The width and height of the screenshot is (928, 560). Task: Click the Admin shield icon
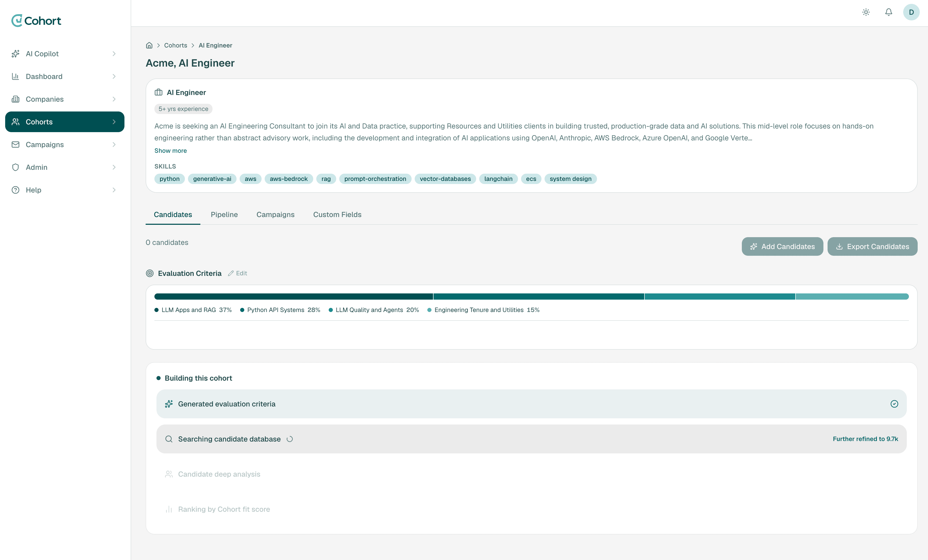coord(15,167)
